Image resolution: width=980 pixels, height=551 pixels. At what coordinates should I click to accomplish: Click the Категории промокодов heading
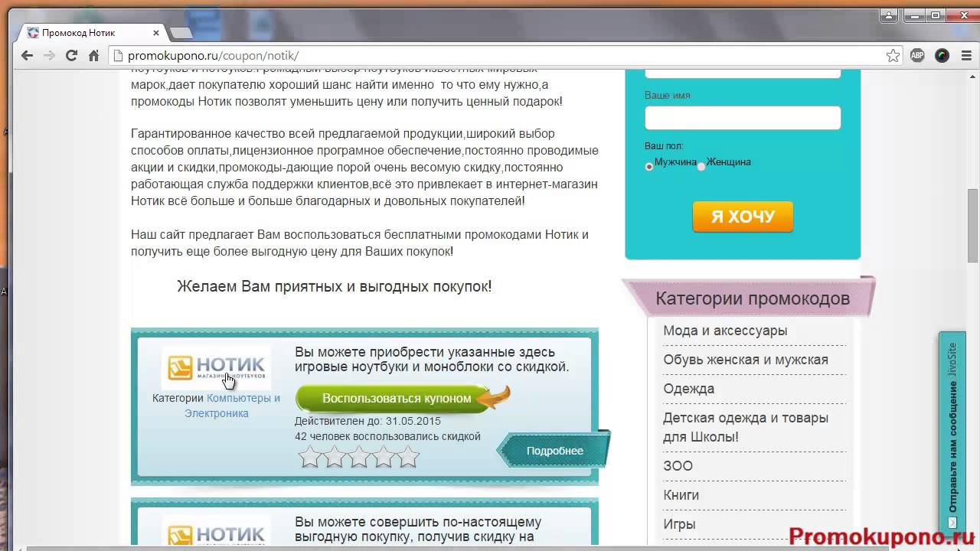click(x=753, y=298)
